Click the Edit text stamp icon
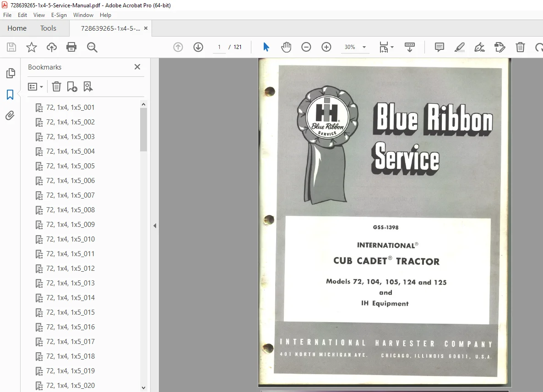Screen dimensions: 543x392 500,47
